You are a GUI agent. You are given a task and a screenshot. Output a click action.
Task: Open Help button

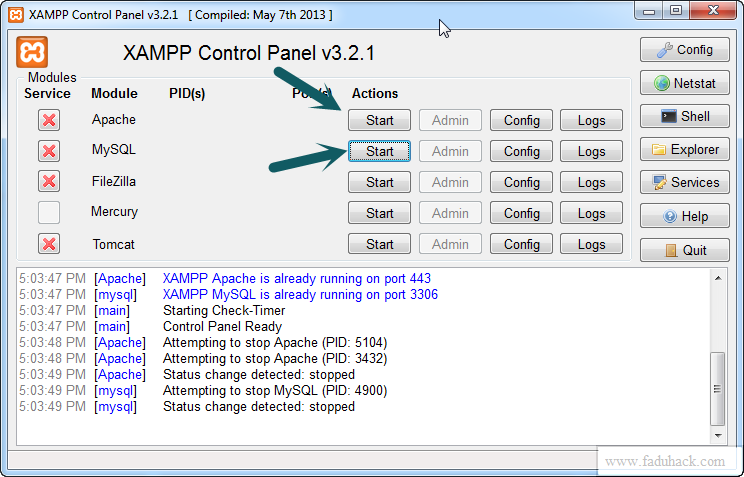(x=685, y=216)
